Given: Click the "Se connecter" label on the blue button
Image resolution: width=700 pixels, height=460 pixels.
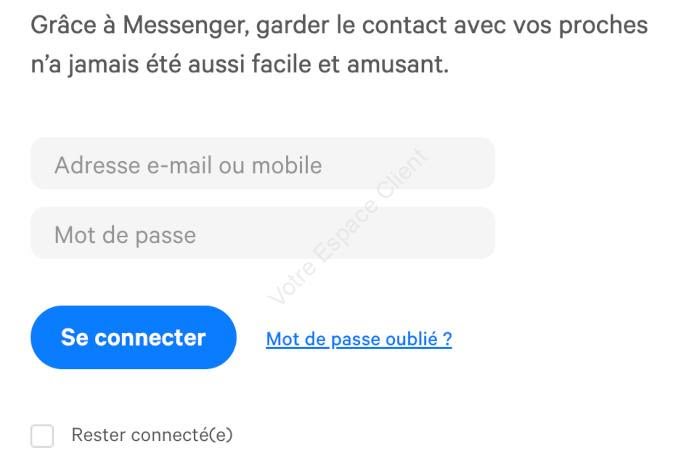Looking at the screenshot, I should coord(133,337).
